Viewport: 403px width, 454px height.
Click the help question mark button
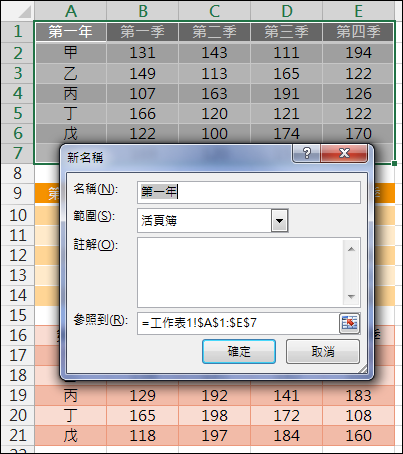click(306, 153)
